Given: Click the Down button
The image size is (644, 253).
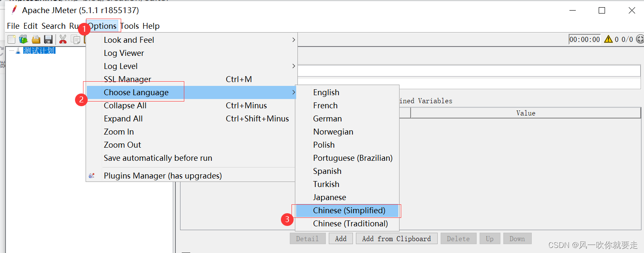Looking at the screenshot, I should tap(517, 239).
